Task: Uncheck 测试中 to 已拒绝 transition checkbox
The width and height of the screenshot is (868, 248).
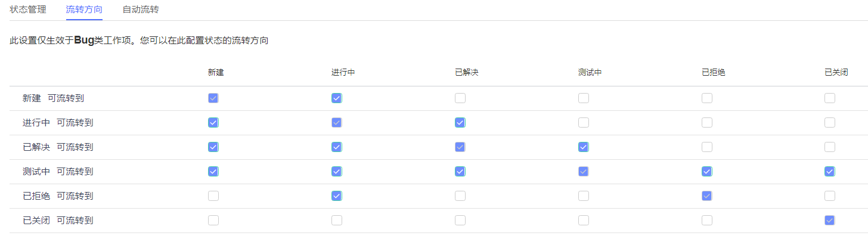Action: pyautogui.click(x=707, y=171)
